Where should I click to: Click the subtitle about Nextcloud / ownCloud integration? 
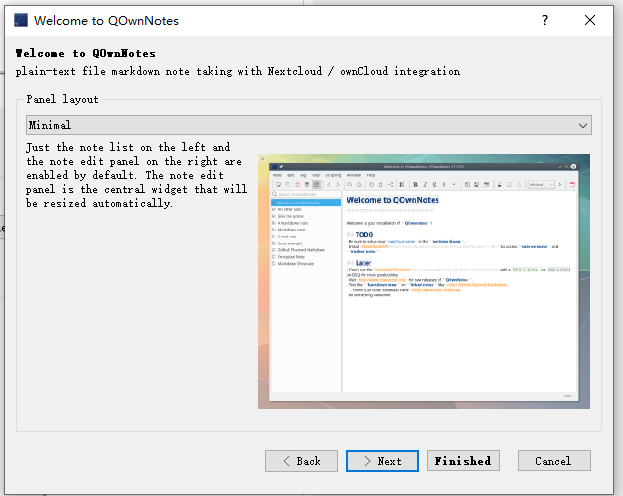[x=238, y=72]
